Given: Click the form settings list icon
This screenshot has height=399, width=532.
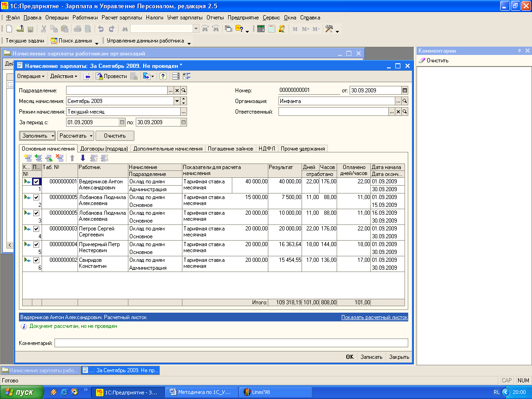Looking at the screenshot, I should [176, 76].
